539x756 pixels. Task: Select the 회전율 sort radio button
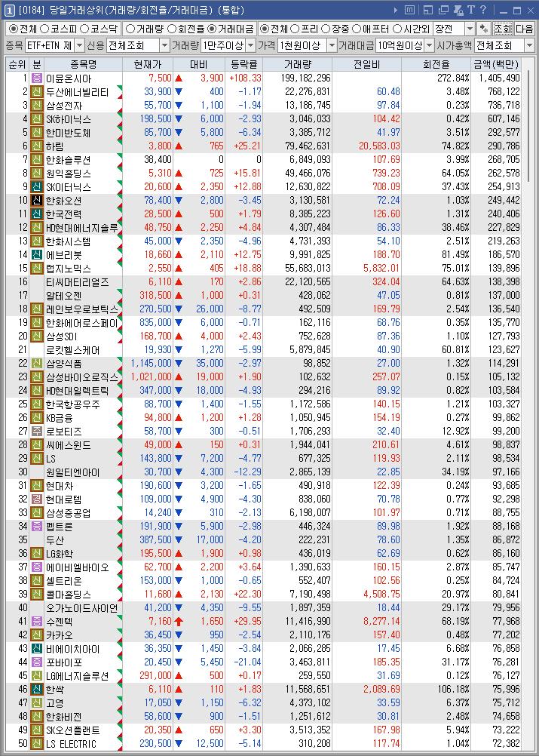point(172,29)
